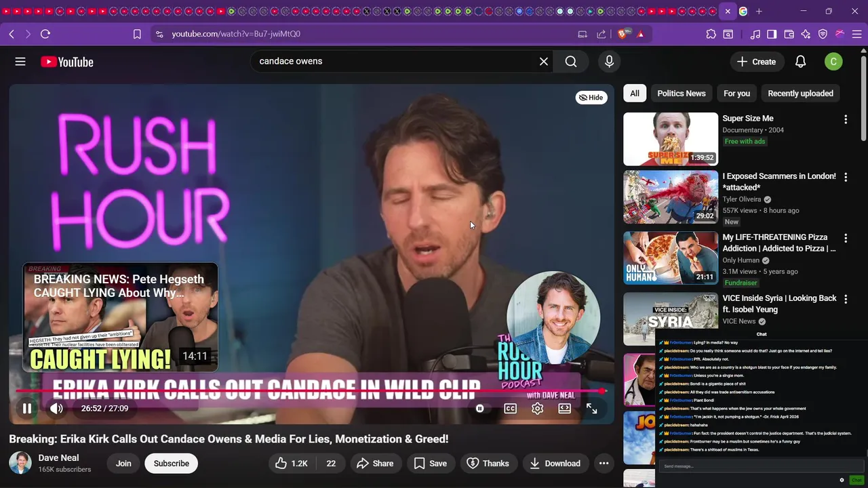Bookmark this page
Image resolution: width=868 pixels, height=488 pixels.
coord(137,34)
